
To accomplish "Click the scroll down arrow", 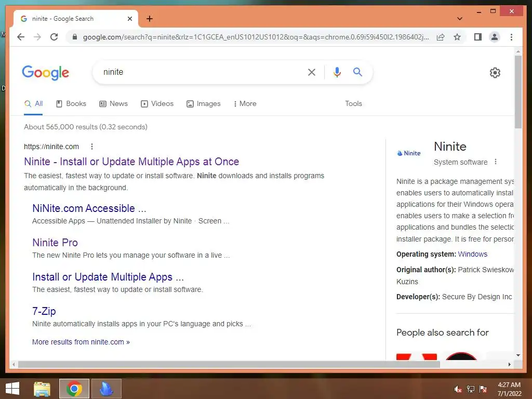I will [518, 355].
